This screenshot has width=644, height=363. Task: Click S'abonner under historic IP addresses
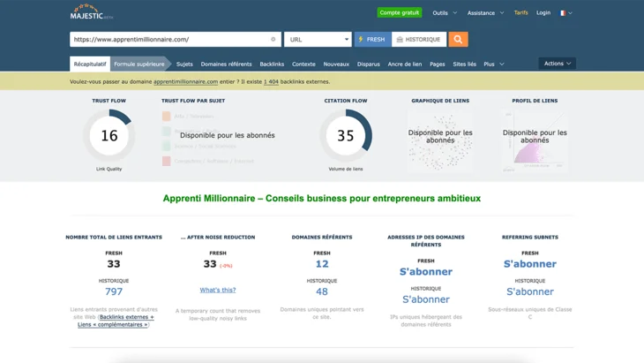[426, 299]
